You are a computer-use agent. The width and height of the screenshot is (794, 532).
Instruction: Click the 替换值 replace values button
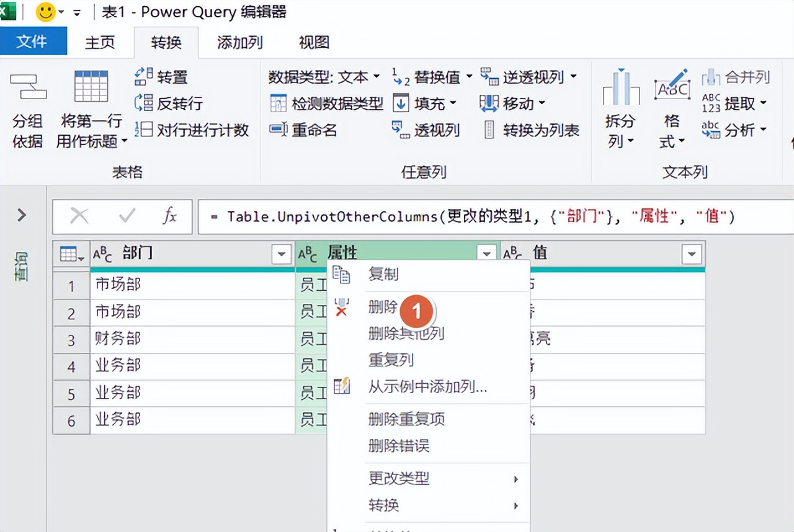click(x=427, y=77)
